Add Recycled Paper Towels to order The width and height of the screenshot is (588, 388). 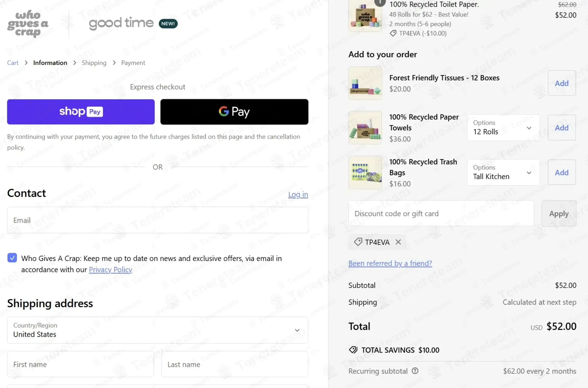point(562,128)
